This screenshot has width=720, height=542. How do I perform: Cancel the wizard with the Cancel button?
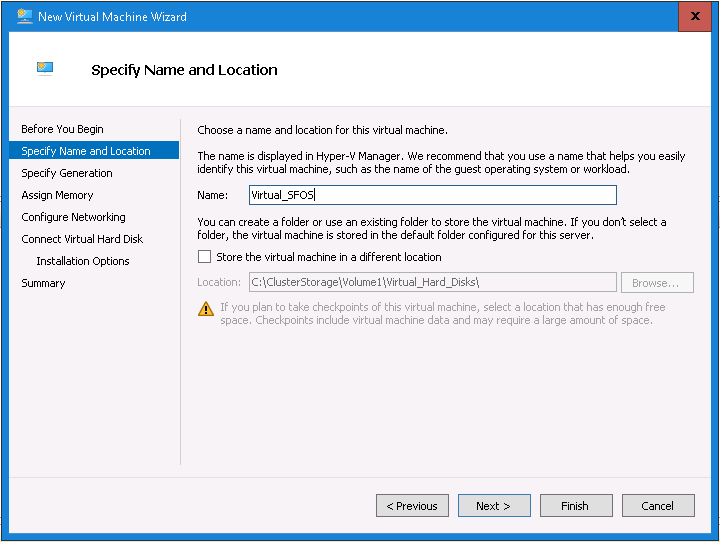tap(658, 506)
